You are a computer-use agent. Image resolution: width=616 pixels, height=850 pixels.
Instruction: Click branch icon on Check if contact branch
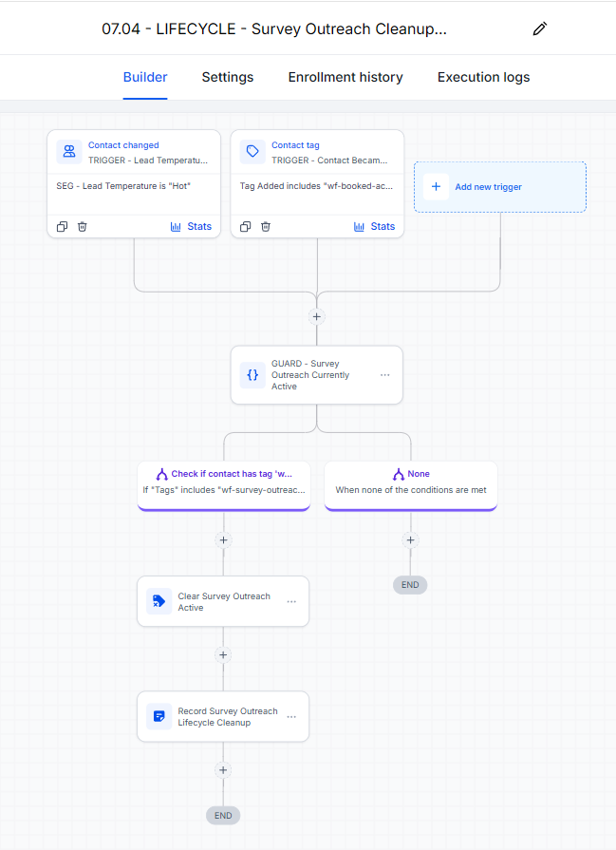161,474
